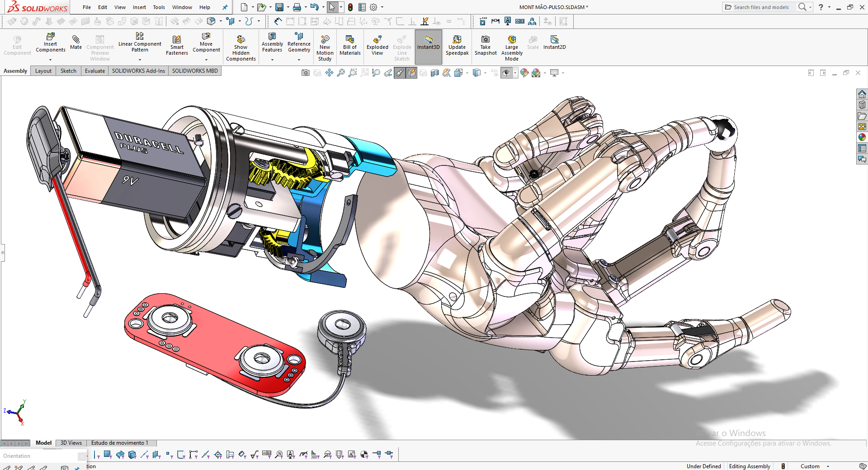Create a New Motion Study
The image size is (868, 470).
325,47
